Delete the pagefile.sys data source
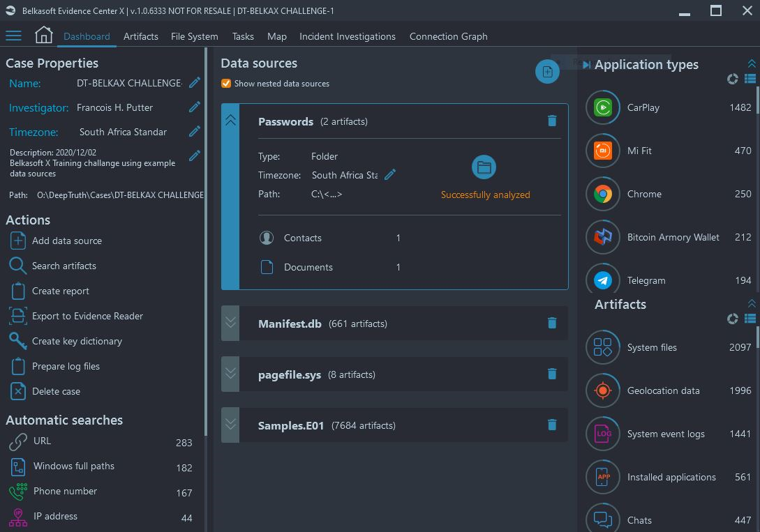Image resolution: width=760 pixels, height=532 pixels. tap(552, 374)
